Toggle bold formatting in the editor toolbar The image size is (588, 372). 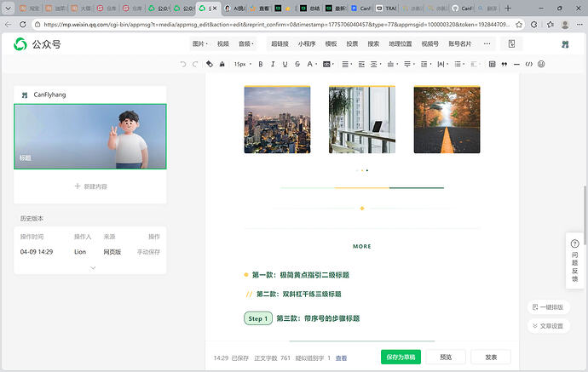[260, 64]
